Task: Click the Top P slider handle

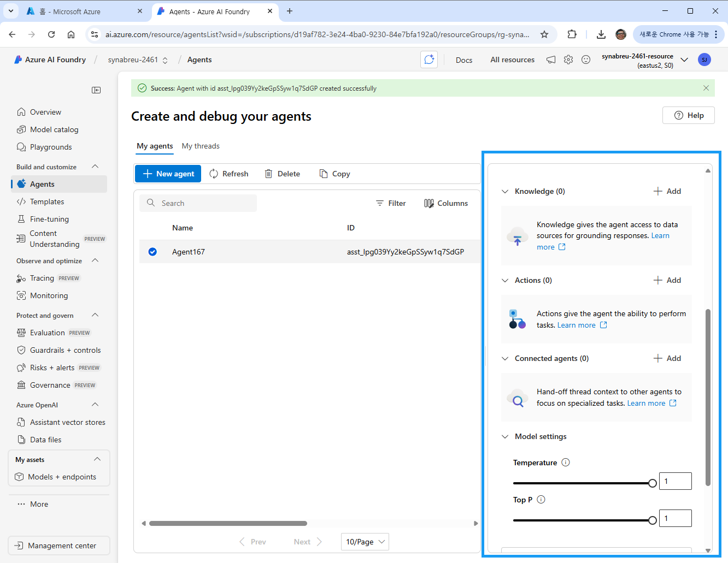Action: pyautogui.click(x=653, y=520)
